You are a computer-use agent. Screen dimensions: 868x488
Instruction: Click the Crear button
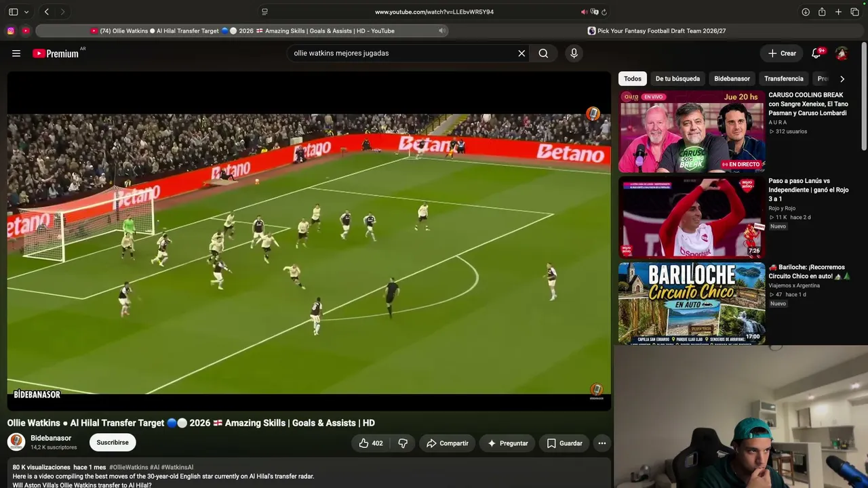[x=782, y=54]
